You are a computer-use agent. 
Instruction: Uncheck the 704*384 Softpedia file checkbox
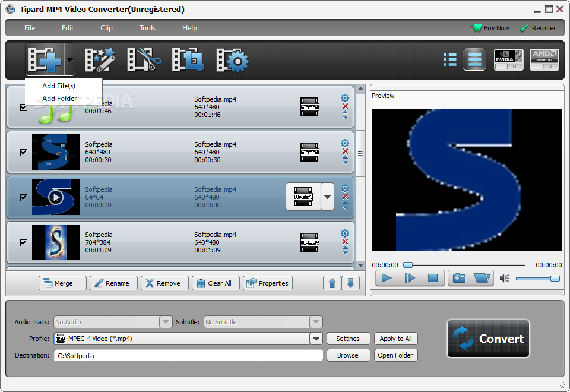pyautogui.click(x=24, y=242)
